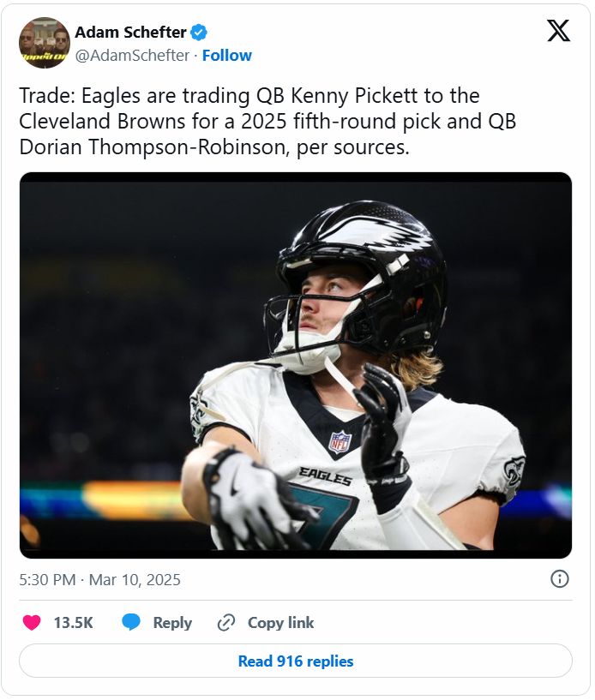Click the Eagles wordmark on the jersey
The height and width of the screenshot is (700, 595).
point(325,476)
